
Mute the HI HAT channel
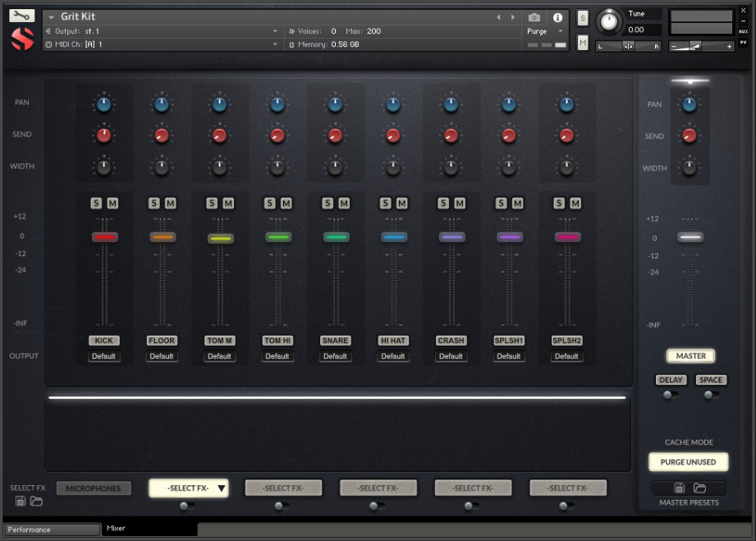click(x=401, y=203)
